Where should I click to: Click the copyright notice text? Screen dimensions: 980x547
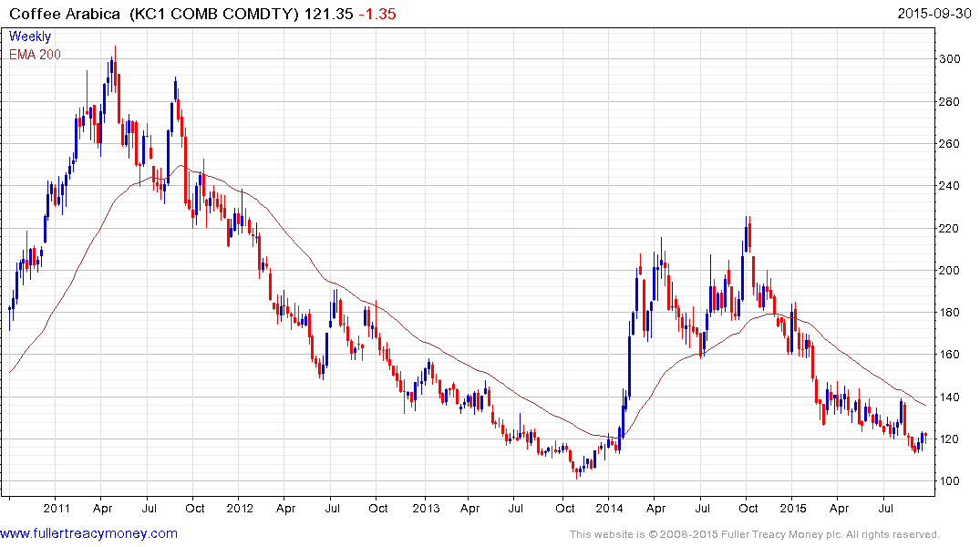[x=755, y=534]
